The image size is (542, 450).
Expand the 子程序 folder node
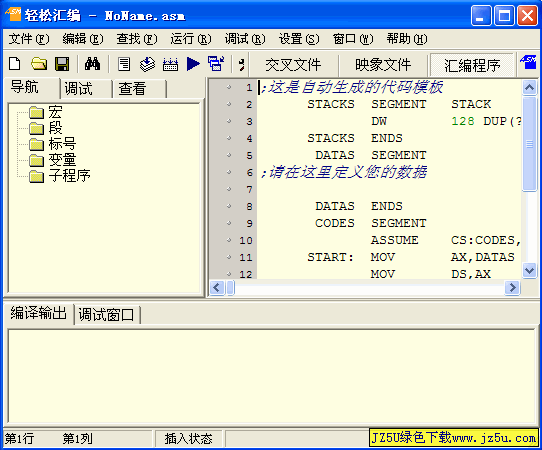point(37,176)
